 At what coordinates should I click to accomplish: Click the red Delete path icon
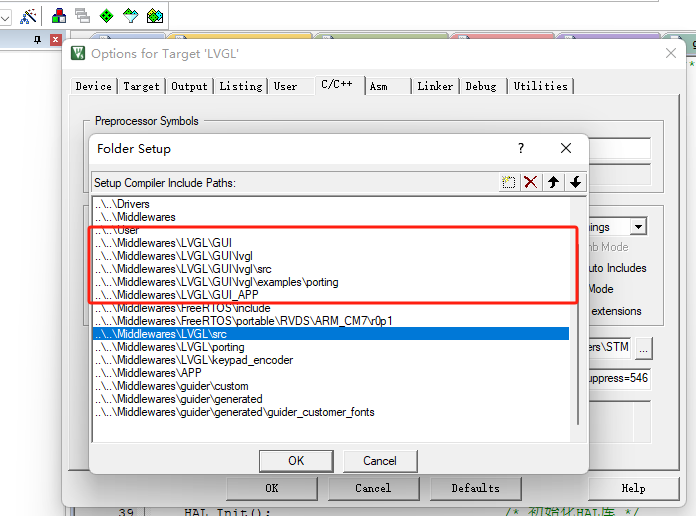point(530,182)
